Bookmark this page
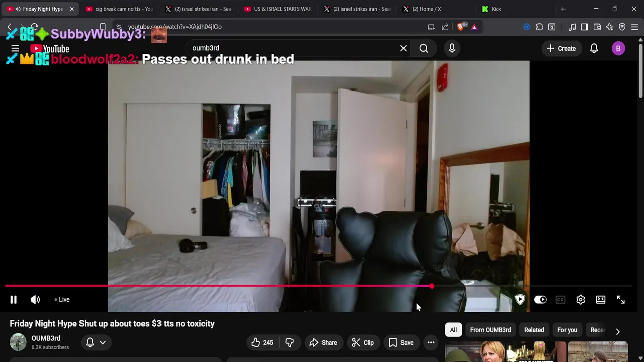644x362 pixels. tap(103, 27)
